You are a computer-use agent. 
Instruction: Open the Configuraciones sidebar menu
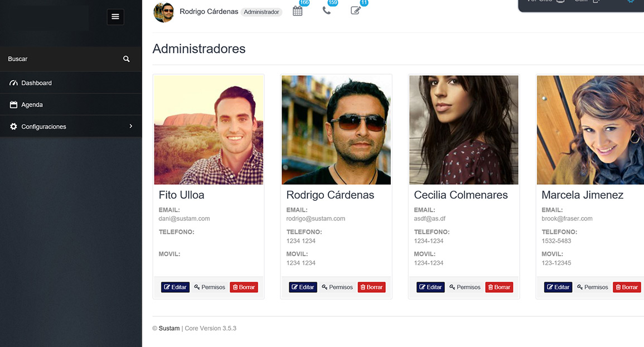coord(71,126)
